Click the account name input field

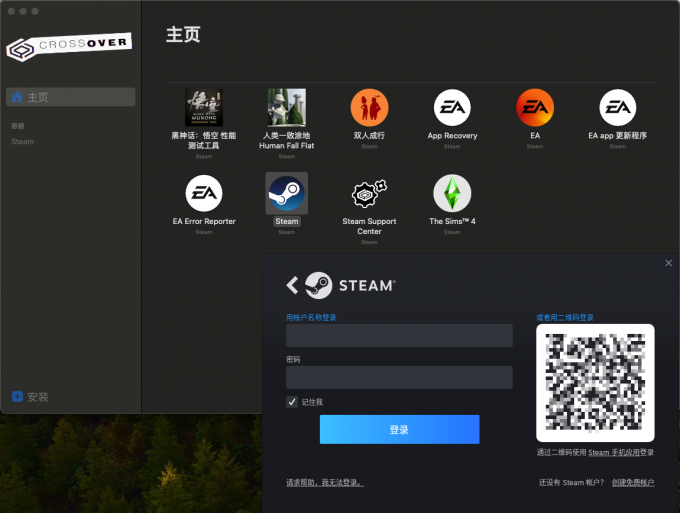click(x=399, y=335)
